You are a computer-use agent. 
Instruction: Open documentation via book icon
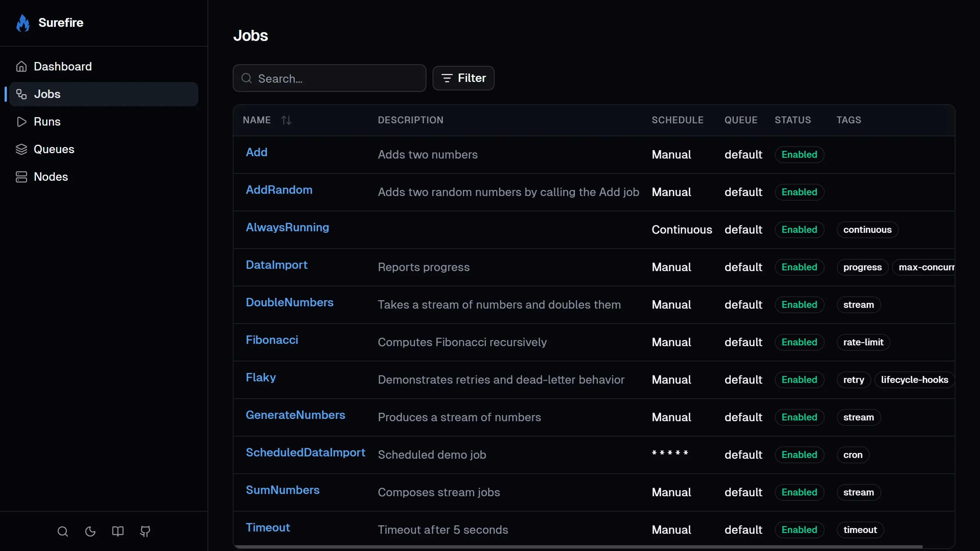tap(118, 531)
